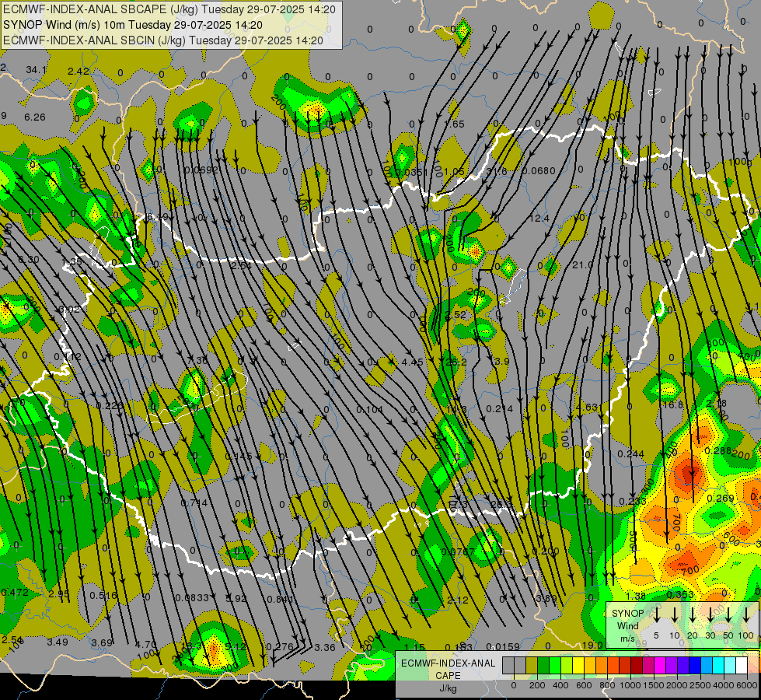
Task: Click the map value 0.200
Action: coord(546,551)
